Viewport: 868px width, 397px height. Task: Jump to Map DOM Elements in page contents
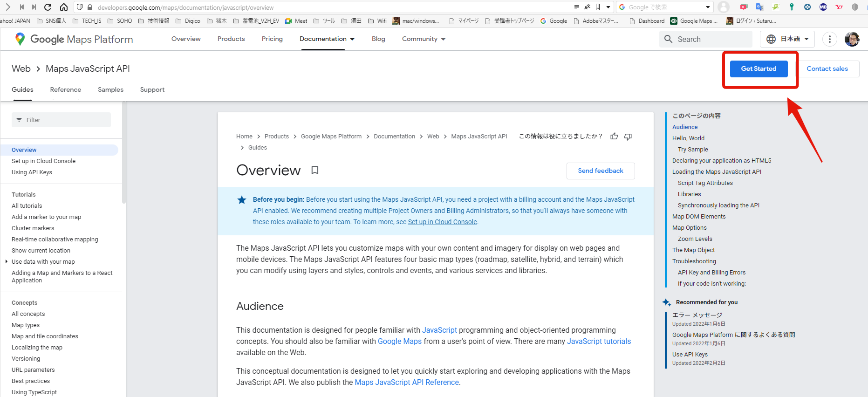tap(699, 217)
